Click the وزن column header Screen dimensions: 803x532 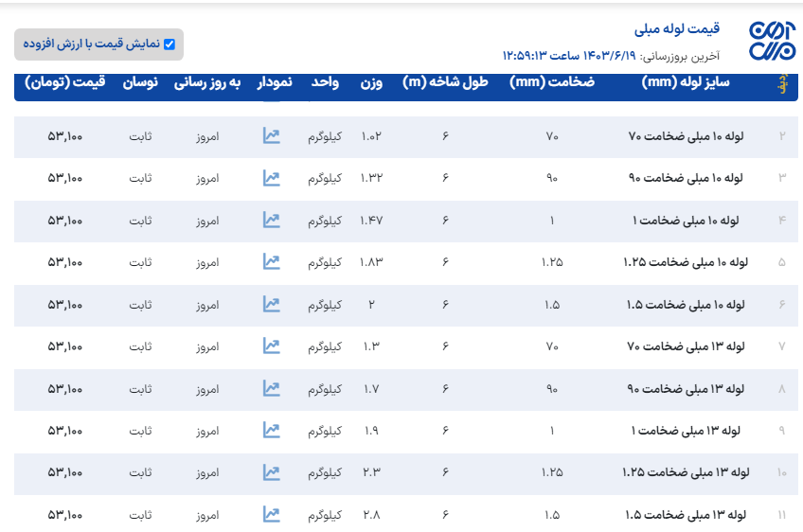coord(371,83)
